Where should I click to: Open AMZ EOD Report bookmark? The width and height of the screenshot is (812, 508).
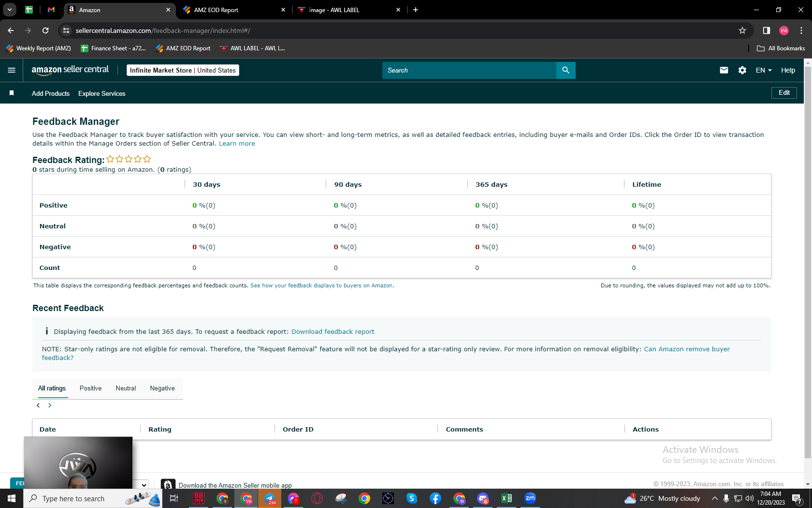tap(183, 48)
